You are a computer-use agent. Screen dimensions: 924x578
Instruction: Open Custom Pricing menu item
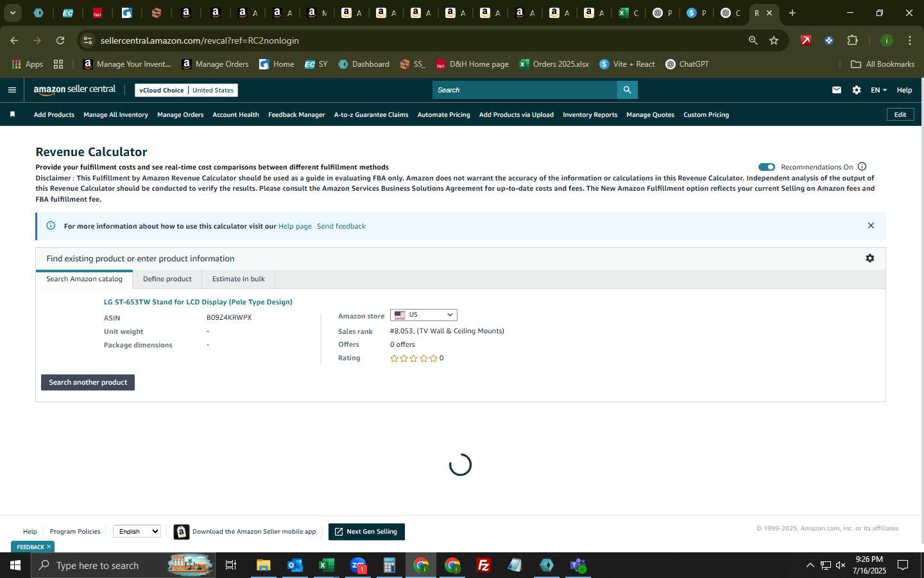pos(706,114)
